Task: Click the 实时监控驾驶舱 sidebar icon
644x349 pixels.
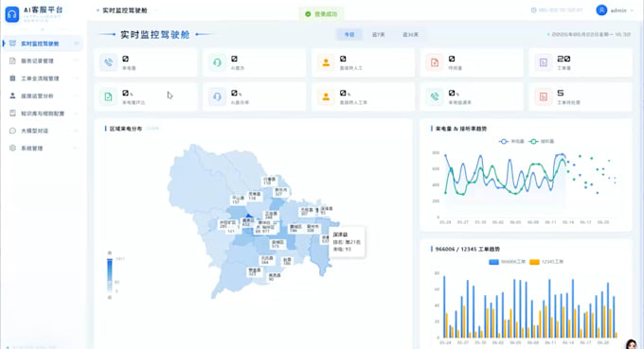Action: [12, 44]
